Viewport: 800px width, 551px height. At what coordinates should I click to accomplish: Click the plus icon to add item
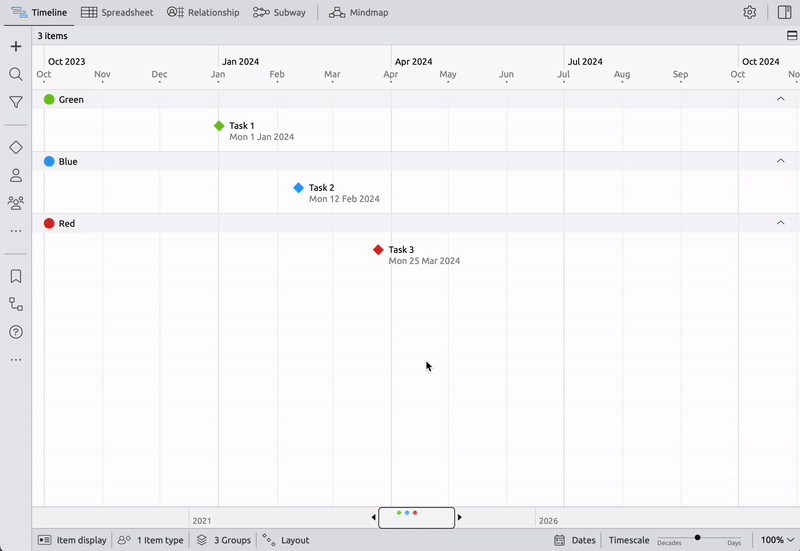(x=16, y=46)
